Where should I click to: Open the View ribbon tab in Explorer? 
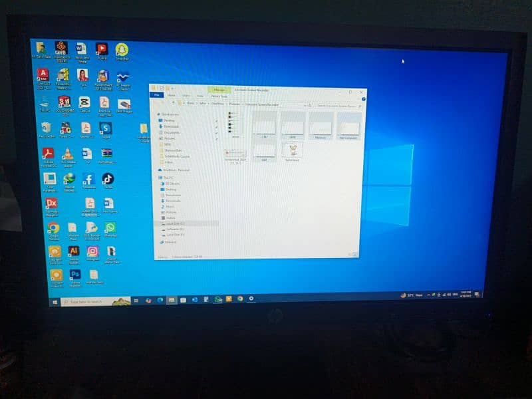[x=200, y=96]
